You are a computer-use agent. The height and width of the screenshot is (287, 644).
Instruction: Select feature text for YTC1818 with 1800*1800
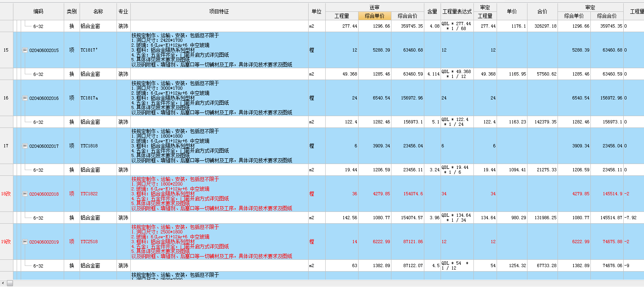coord(219,146)
